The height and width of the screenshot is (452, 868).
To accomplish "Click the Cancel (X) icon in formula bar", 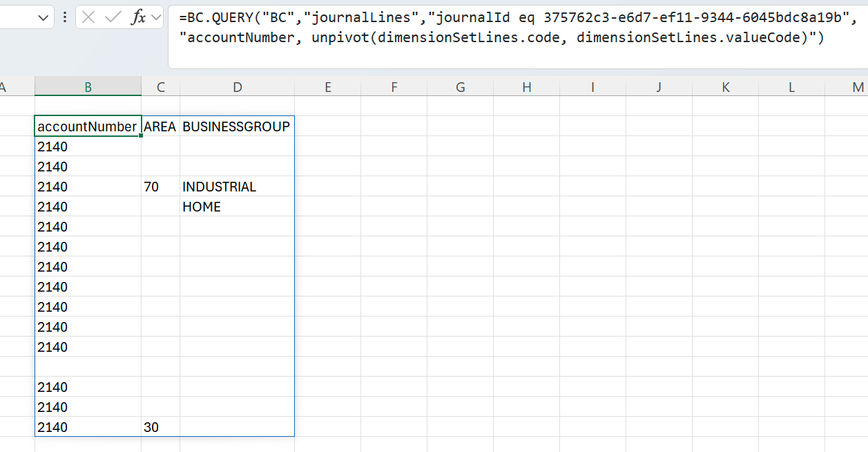I will 88,17.
